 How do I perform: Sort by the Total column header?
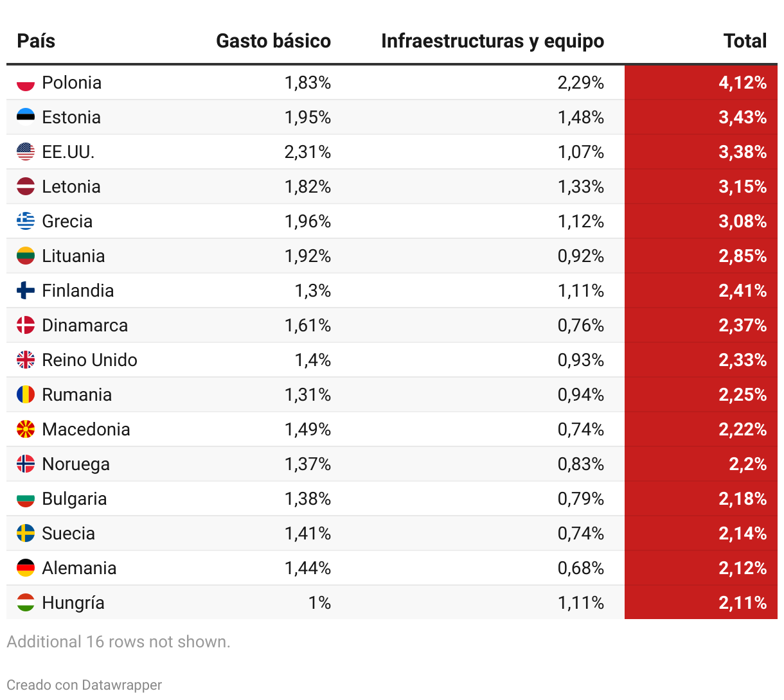pos(745,41)
